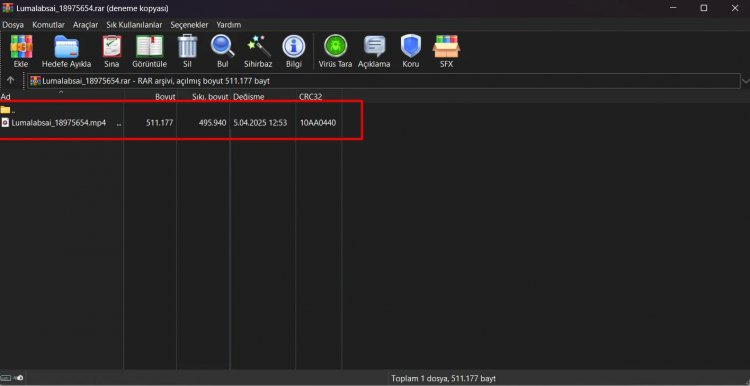
Task: Maximize the WinRAR window
Action: click(704, 8)
